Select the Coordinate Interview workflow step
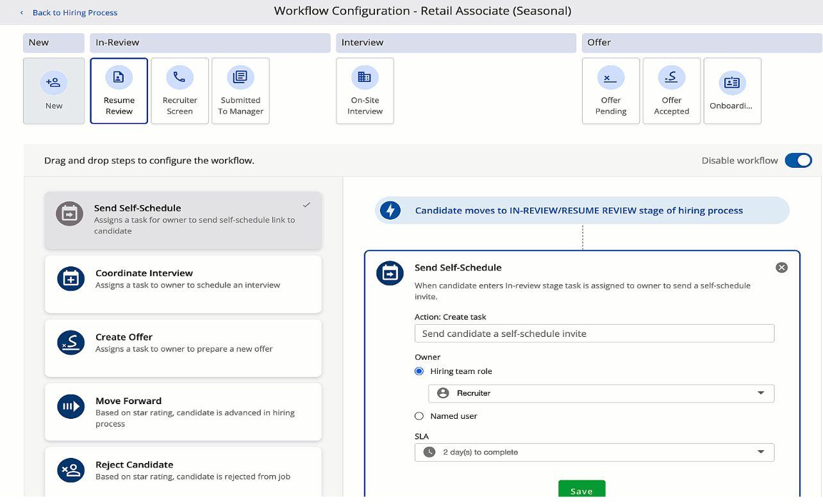Viewport: 823px width, 504px height. [183, 284]
